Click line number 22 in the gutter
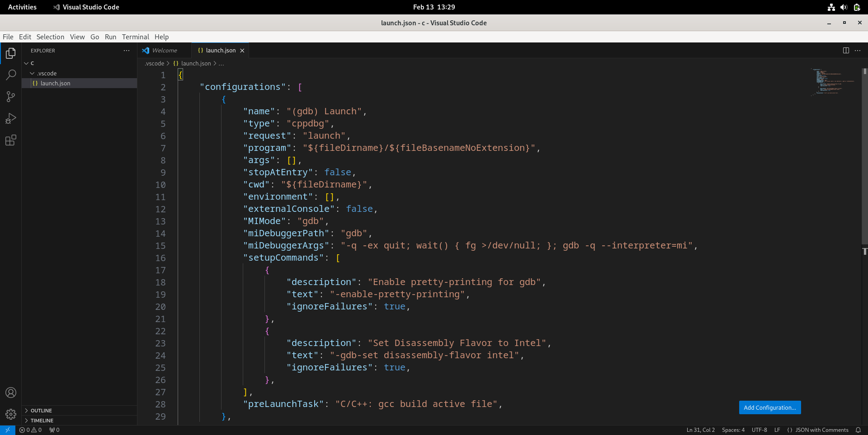 pyautogui.click(x=160, y=331)
